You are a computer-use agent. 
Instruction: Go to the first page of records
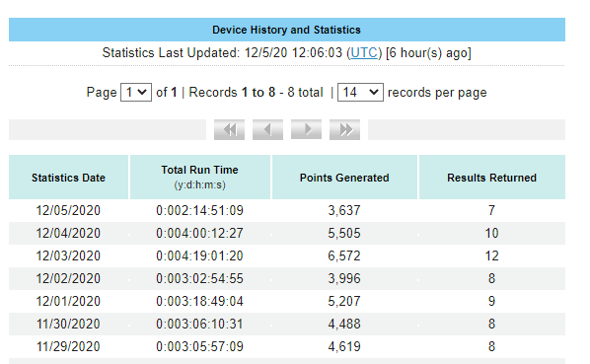[x=229, y=130]
